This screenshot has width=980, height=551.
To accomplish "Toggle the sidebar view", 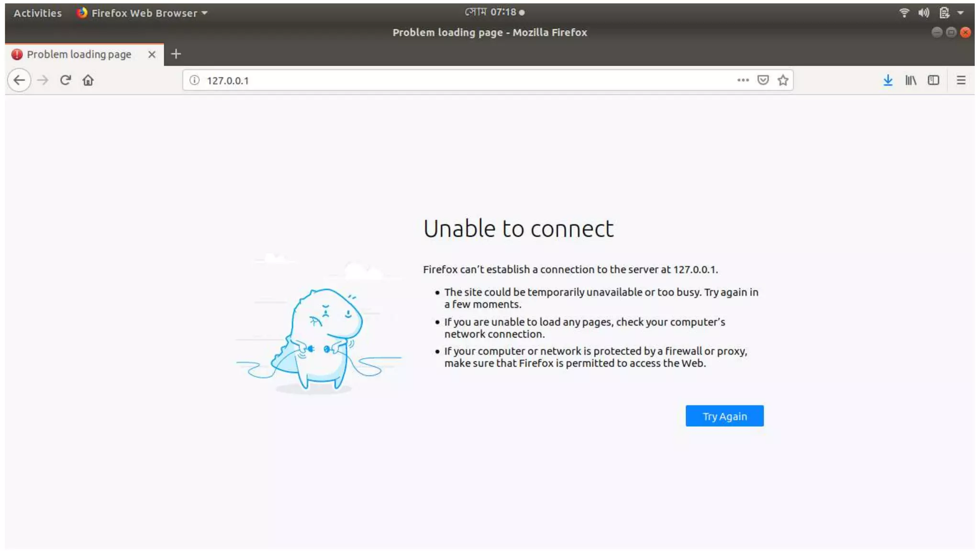I will pos(933,80).
